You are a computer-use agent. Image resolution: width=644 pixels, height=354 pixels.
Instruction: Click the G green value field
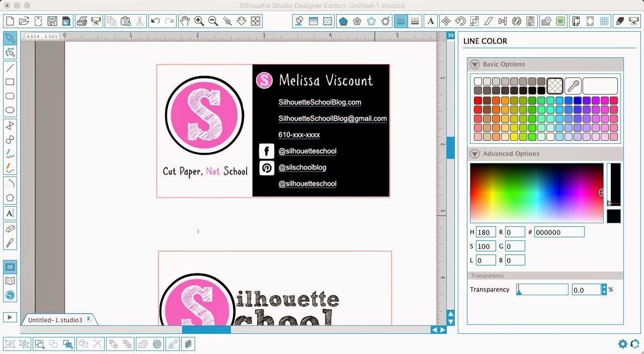(x=515, y=246)
